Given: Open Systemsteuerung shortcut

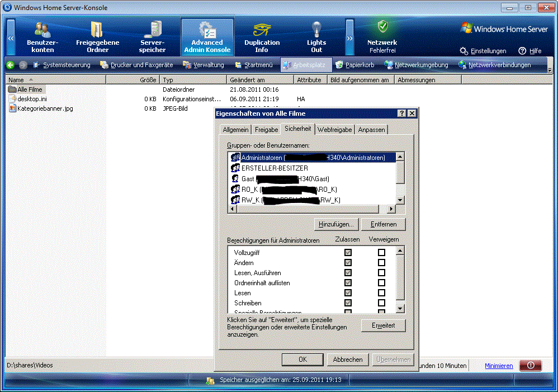Looking at the screenshot, I should (x=62, y=65).
